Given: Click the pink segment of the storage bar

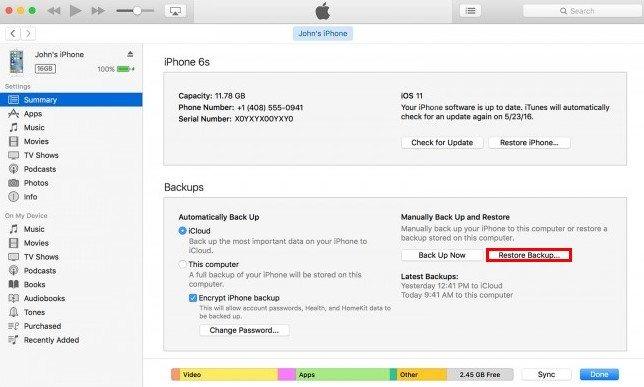Looking at the screenshot, I should coord(287,374).
